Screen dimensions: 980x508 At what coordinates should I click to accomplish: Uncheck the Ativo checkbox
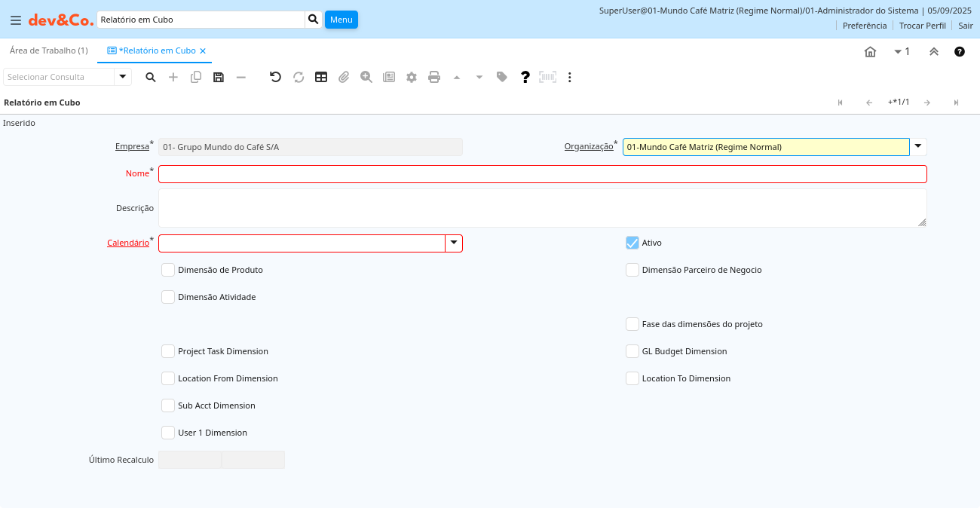pyautogui.click(x=632, y=243)
